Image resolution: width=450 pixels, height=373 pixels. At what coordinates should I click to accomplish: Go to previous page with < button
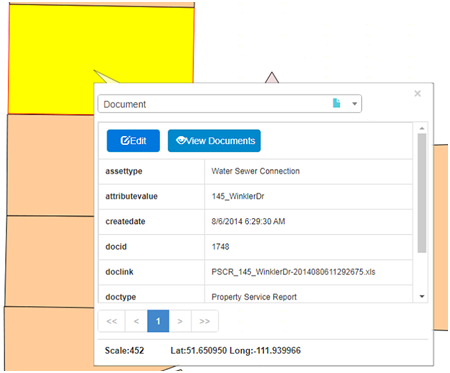coord(136,321)
